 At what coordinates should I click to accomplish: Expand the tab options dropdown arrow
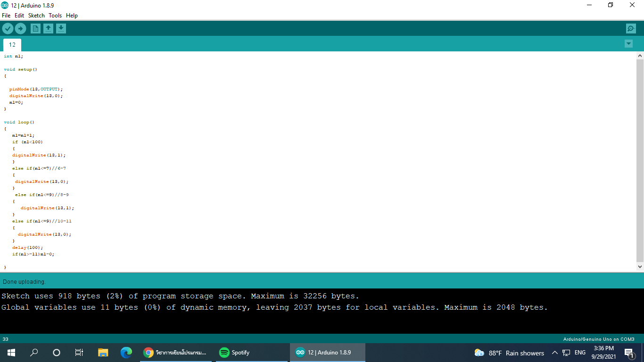click(x=628, y=44)
